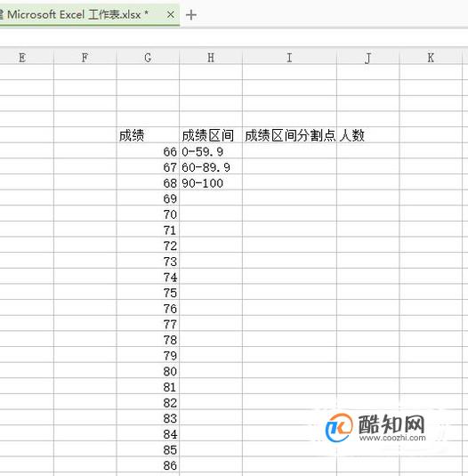Select the cell with score 86

coord(148,465)
